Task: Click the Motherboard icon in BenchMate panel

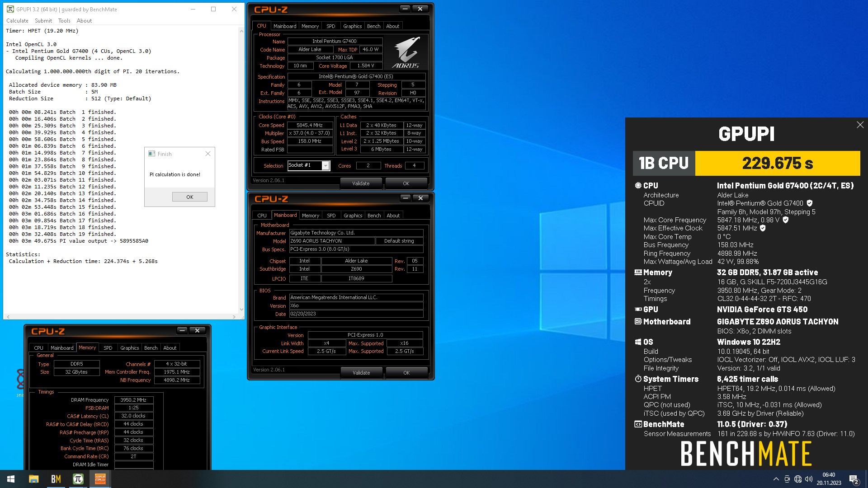Action: 638,322
